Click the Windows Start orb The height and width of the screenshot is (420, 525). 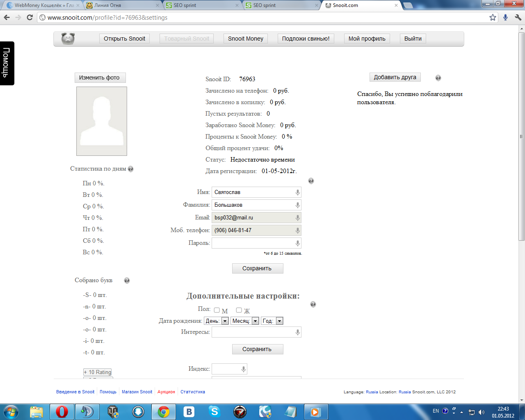(11, 411)
